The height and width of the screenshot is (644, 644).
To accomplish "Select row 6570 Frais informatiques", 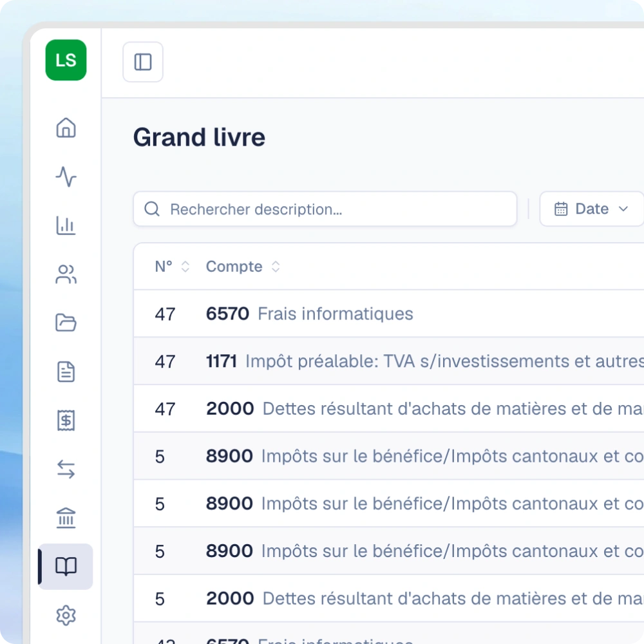I will pyautogui.click(x=388, y=314).
